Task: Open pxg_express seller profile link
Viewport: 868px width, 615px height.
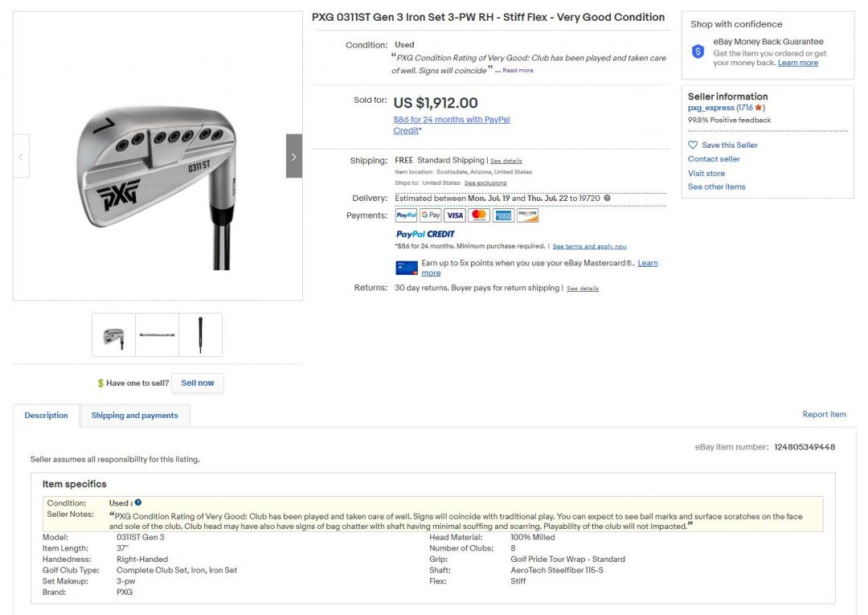Action: click(x=710, y=108)
